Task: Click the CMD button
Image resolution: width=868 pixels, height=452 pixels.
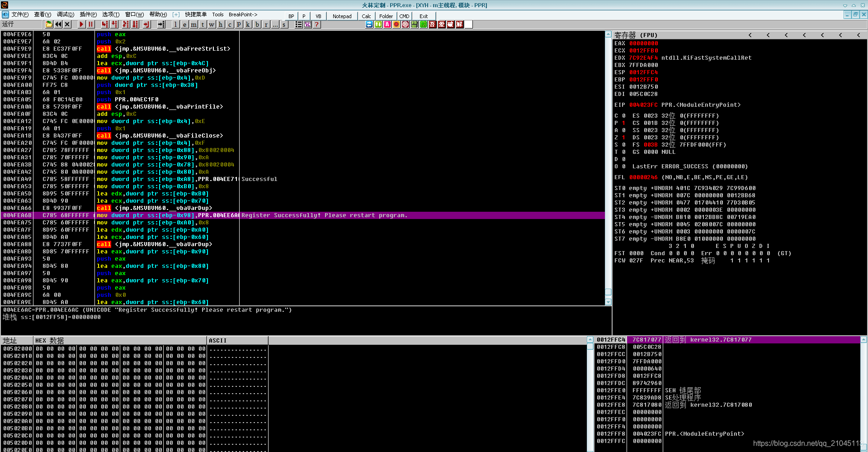Action: pos(404,16)
